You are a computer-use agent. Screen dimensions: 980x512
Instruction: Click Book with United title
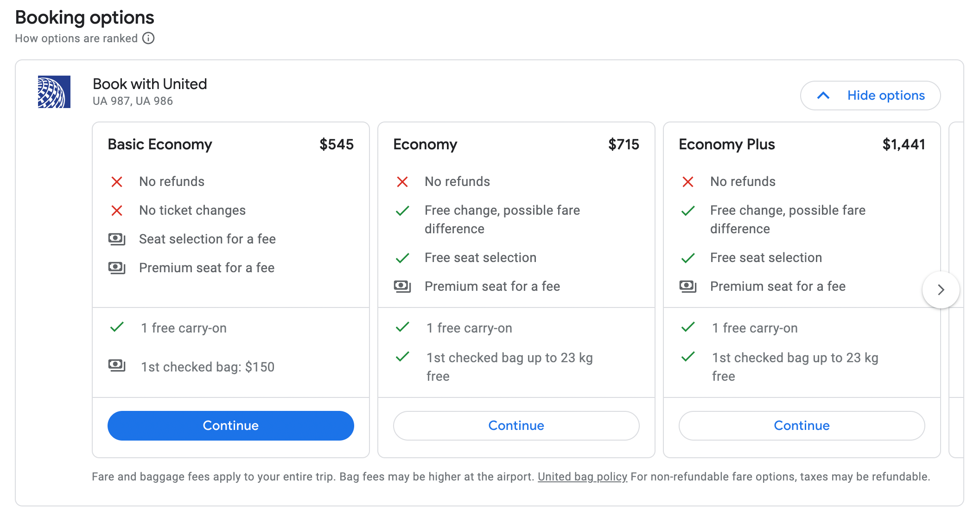click(150, 84)
